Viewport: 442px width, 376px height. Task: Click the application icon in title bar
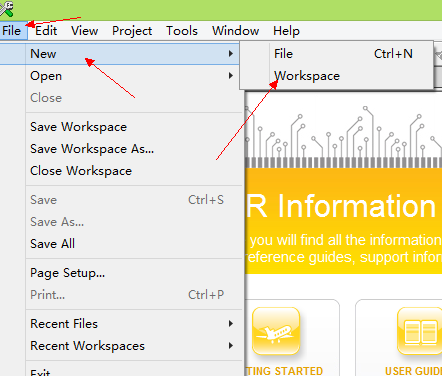click(x=7, y=9)
